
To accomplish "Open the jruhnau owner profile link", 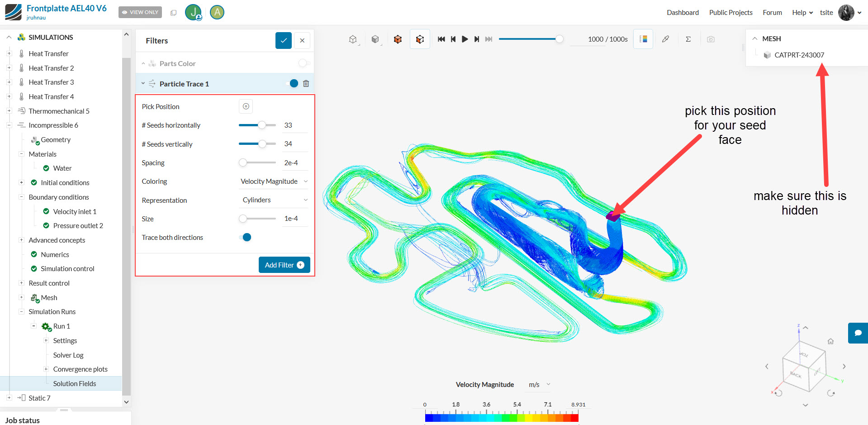I will tap(36, 18).
